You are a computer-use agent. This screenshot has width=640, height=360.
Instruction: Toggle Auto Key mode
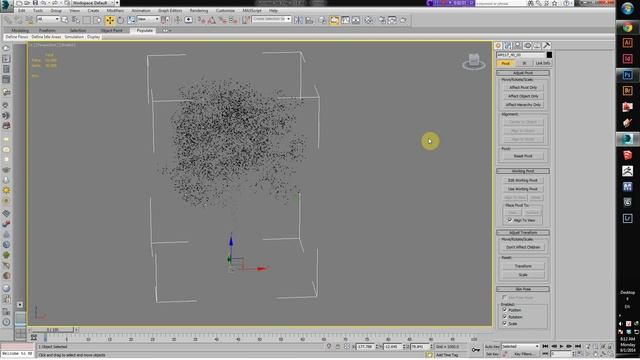click(492, 347)
